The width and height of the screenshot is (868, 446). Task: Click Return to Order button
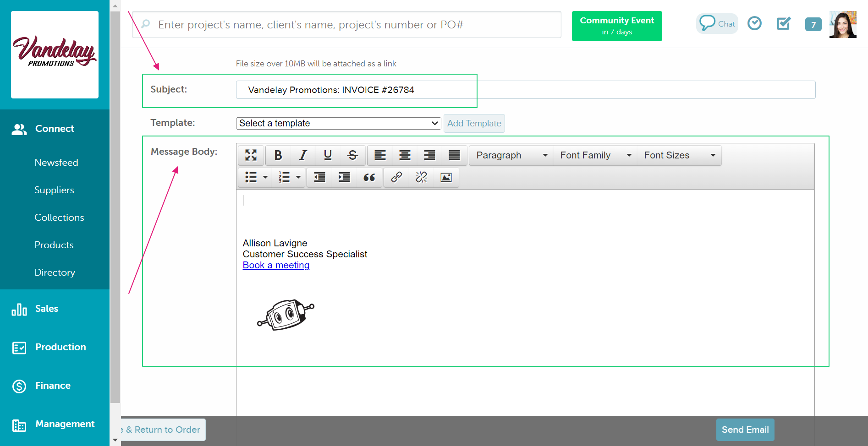point(163,430)
